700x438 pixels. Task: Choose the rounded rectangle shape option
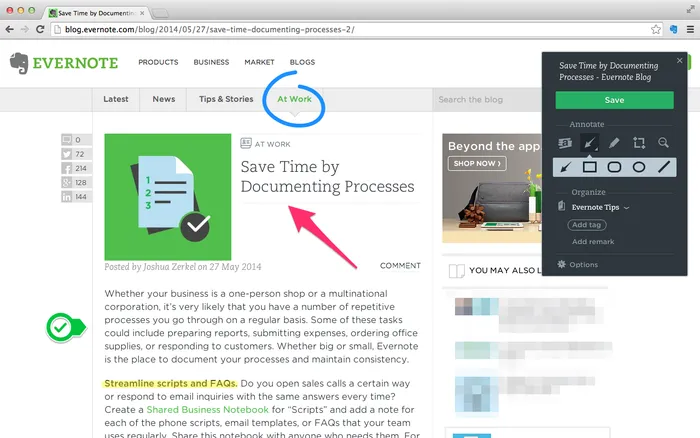point(614,167)
